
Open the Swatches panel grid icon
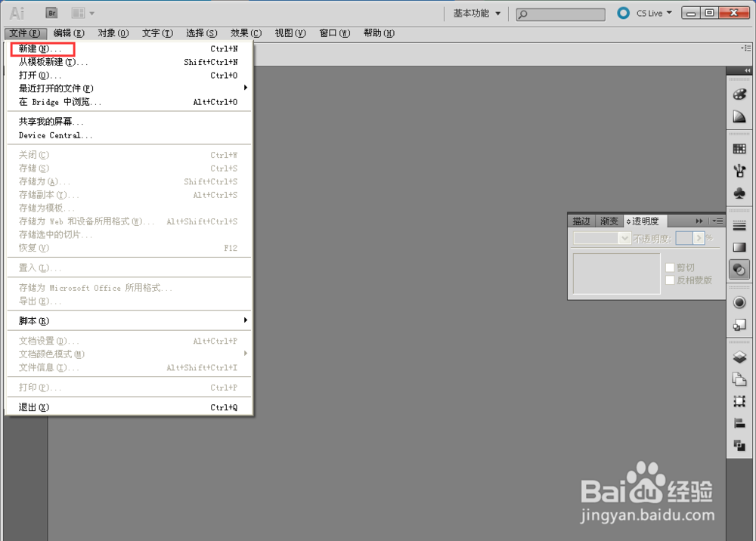pyautogui.click(x=739, y=149)
